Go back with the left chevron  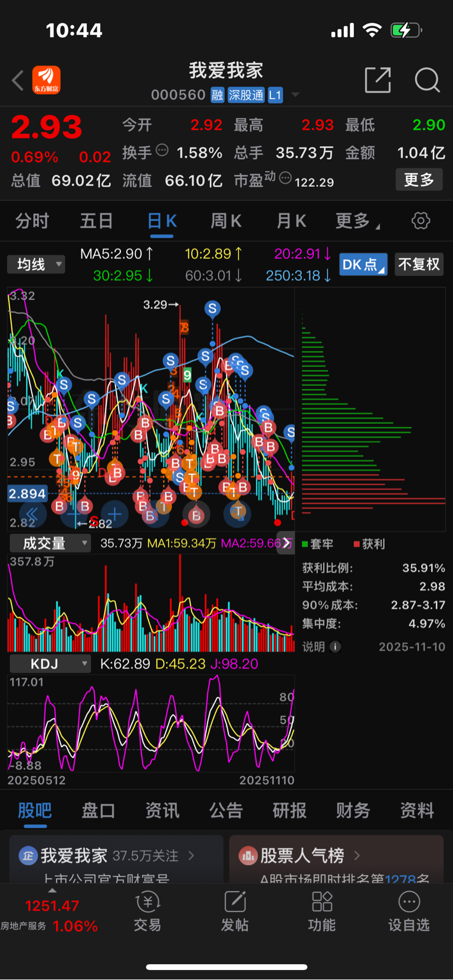click(x=18, y=81)
